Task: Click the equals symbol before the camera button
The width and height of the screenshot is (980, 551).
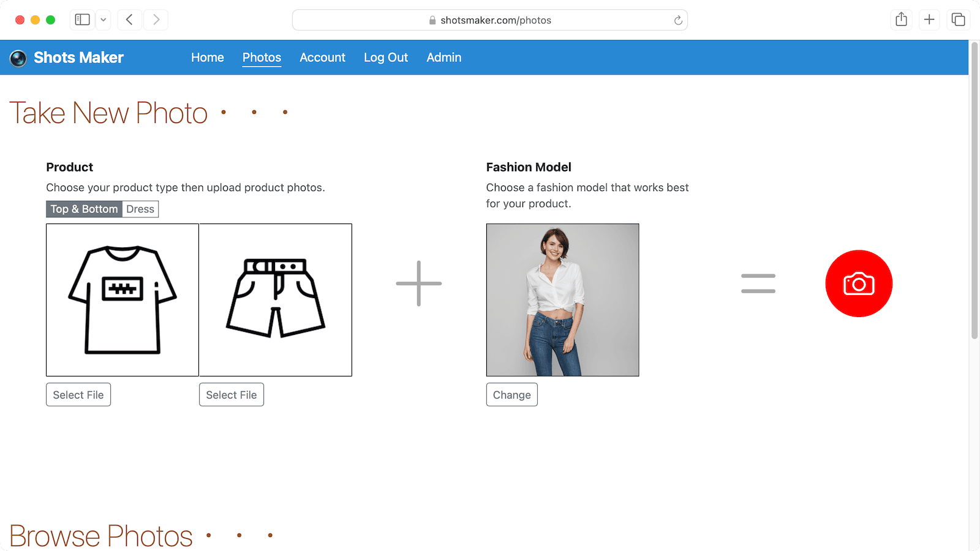Action: coord(758,283)
